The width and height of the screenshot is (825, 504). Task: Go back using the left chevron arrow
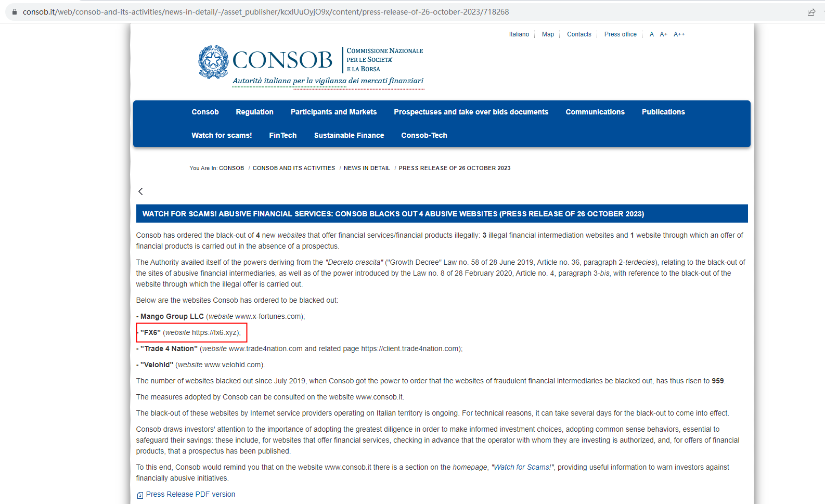pyautogui.click(x=140, y=191)
